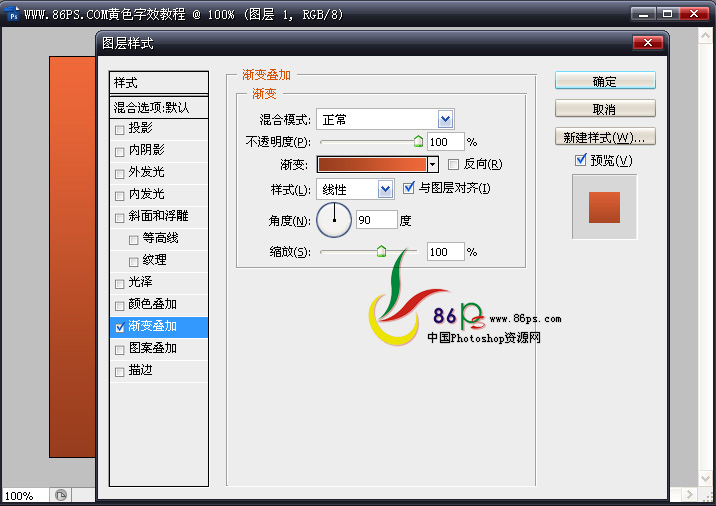Screen dimensions: 716x506
Task: Open the 斜面和浮雕 settings entry
Action: pos(158,216)
